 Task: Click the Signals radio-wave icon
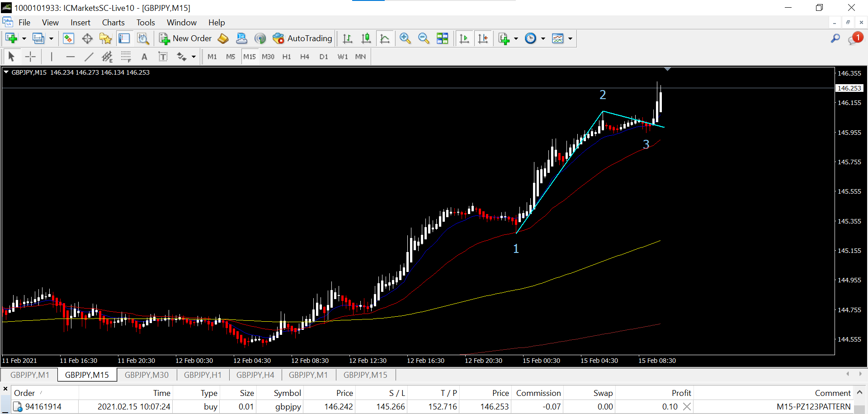pyautogui.click(x=260, y=38)
